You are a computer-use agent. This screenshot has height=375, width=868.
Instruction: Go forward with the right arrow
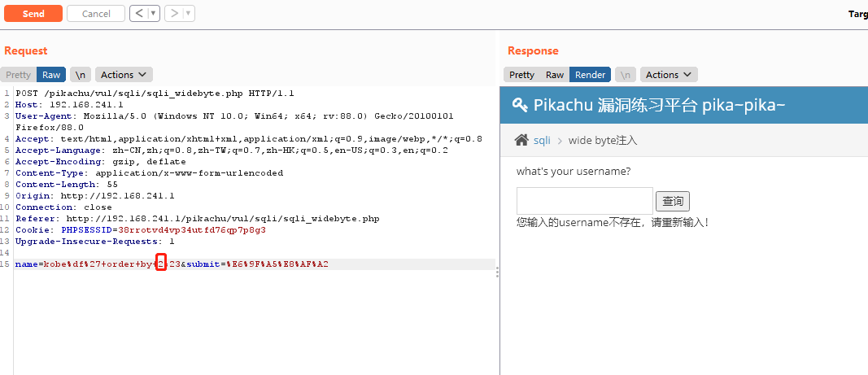coord(174,13)
